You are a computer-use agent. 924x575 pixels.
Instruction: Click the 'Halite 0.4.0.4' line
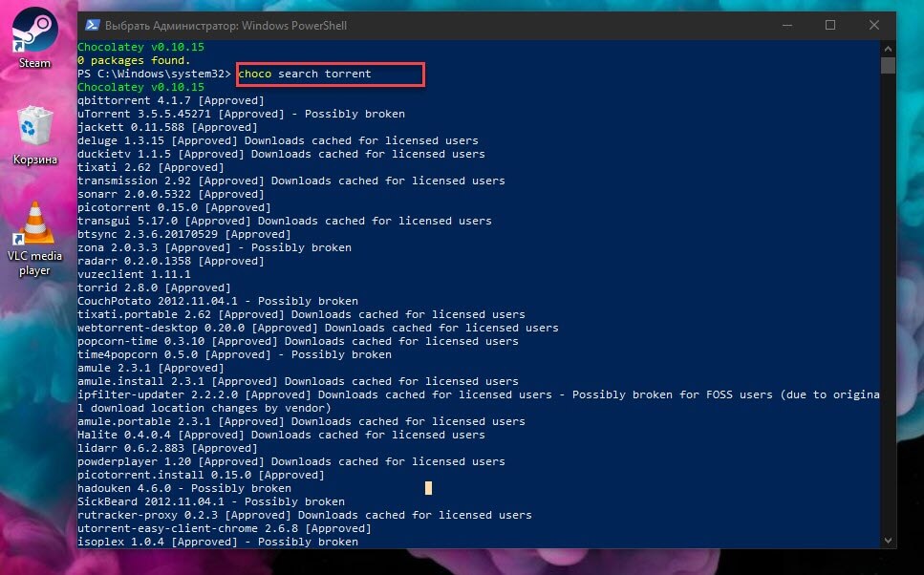click(x=281, y=435)
